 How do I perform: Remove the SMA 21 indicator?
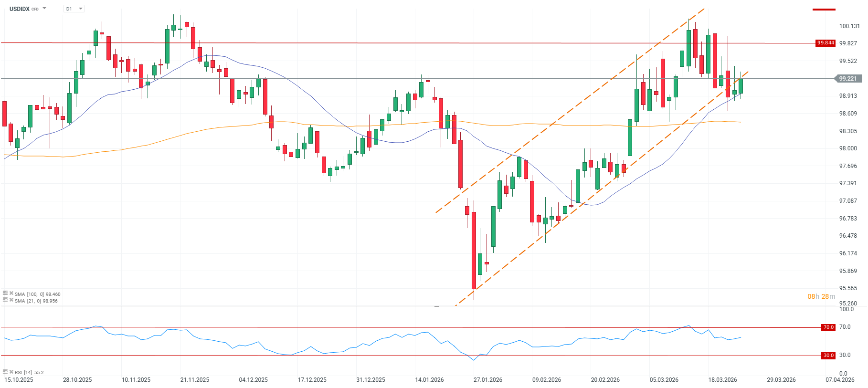11,300
